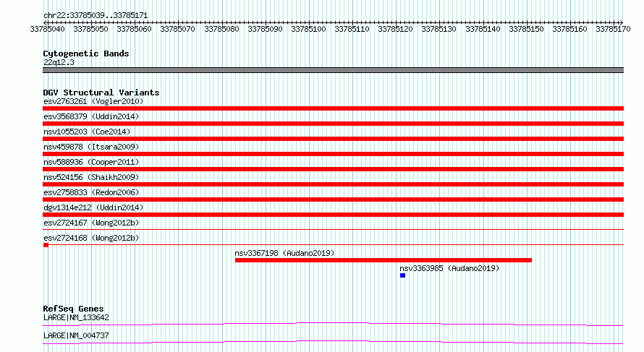The image size is (644, 352).
Task: Select variant label esv2758833 (Redon2006)
Action: pyautogui.click(x=91, y=192)
